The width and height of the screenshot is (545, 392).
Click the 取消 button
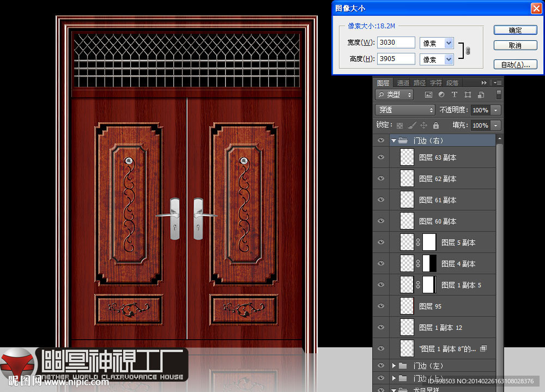click(x=516, y=45)
